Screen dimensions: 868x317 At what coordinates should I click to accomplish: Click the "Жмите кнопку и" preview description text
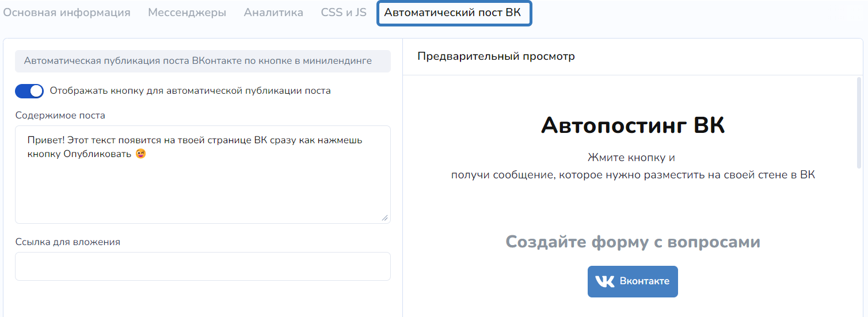tap(631, 158)
